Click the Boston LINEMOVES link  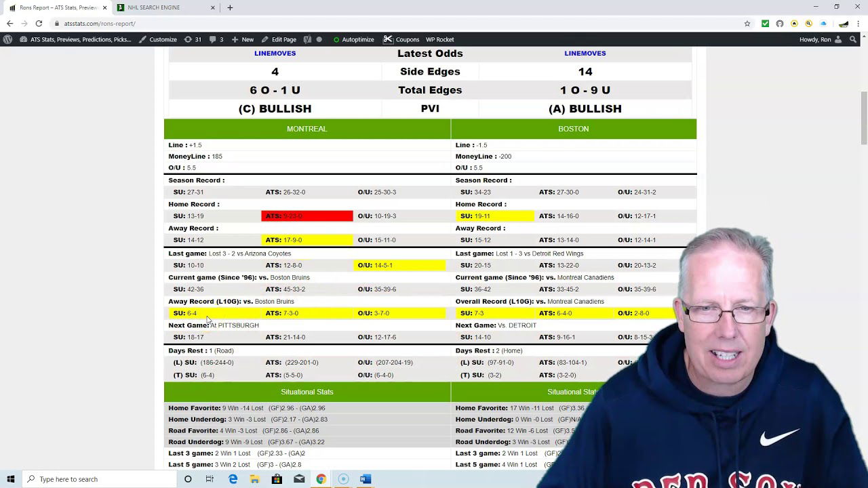[x=585, y=53]
